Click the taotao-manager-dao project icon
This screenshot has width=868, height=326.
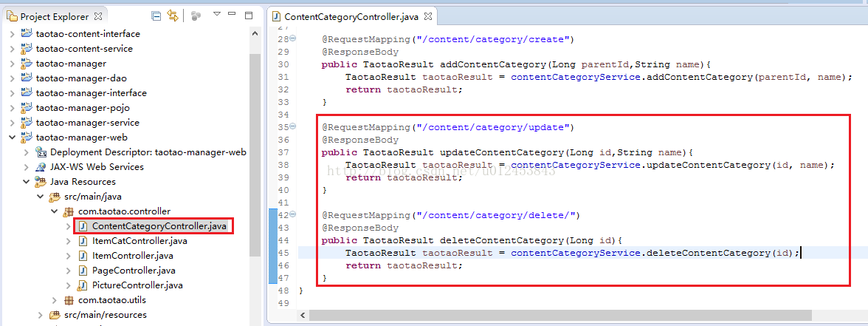tap(26, 78)
